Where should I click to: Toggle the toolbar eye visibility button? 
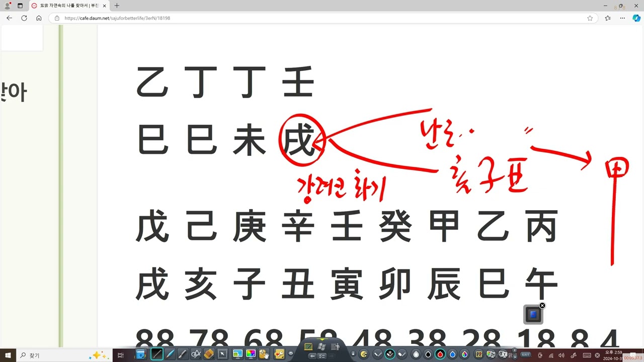(291, 353)
